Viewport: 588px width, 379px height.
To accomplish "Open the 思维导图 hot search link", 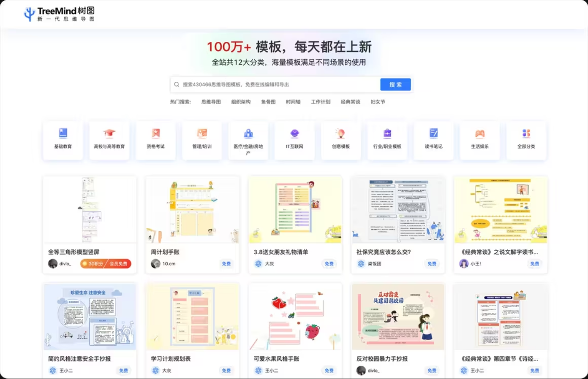I will 211,101.
